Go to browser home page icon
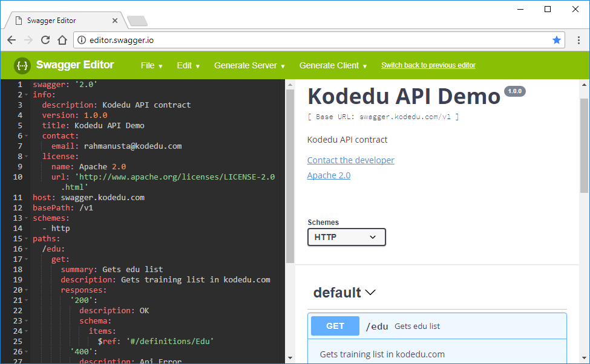This screenshot has height=364, width=590. 62,40
